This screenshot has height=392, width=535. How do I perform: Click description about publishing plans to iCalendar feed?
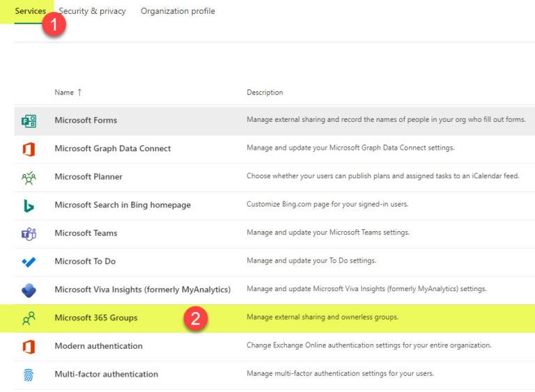383,176
